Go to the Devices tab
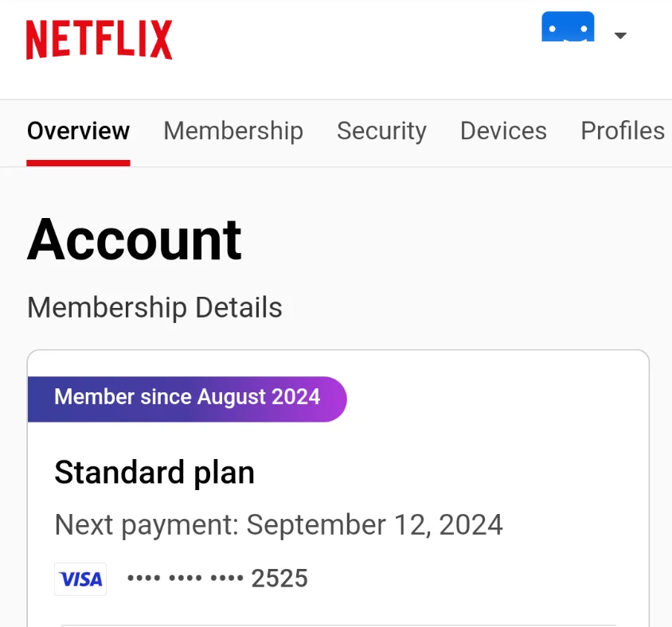The image size is (672, 627). coord(503,131)
